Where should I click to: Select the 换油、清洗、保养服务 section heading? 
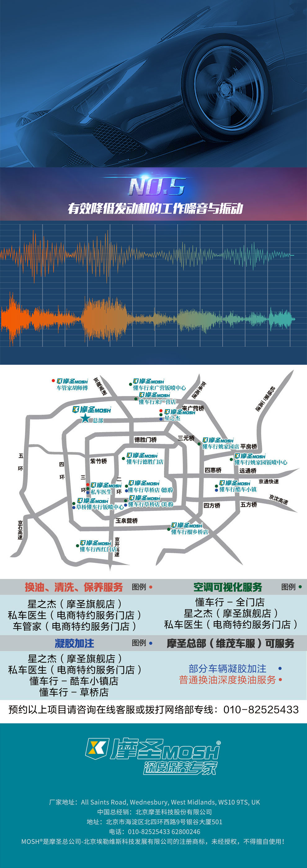tap(74, 587)
